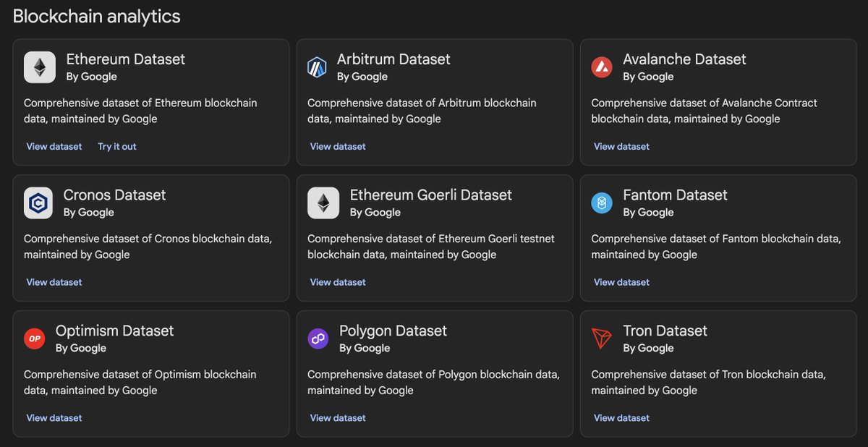The width and height of the screenshot is (868, 447).
Task: Open View dataset link for Polygon Dataset
Action: (338, 417)
